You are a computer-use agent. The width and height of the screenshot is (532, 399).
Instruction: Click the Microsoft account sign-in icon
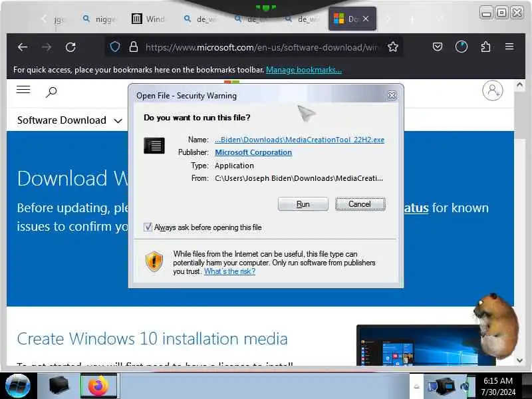coord(493,90)
